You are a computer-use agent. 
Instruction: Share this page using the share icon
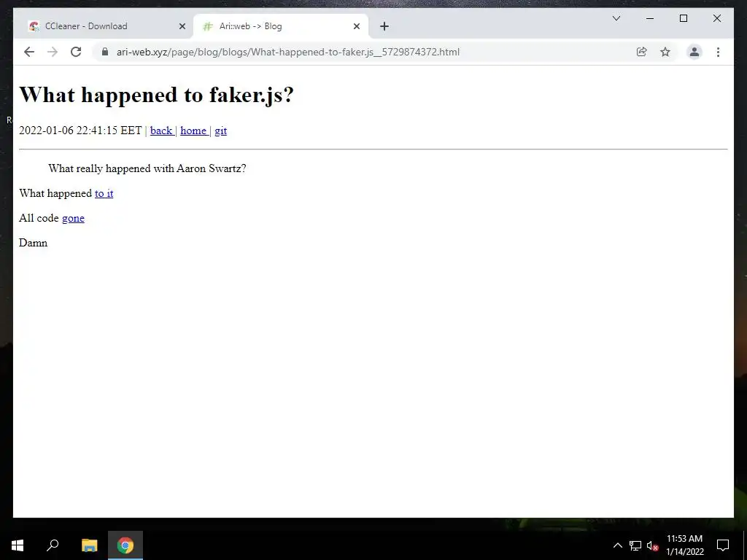642,52
